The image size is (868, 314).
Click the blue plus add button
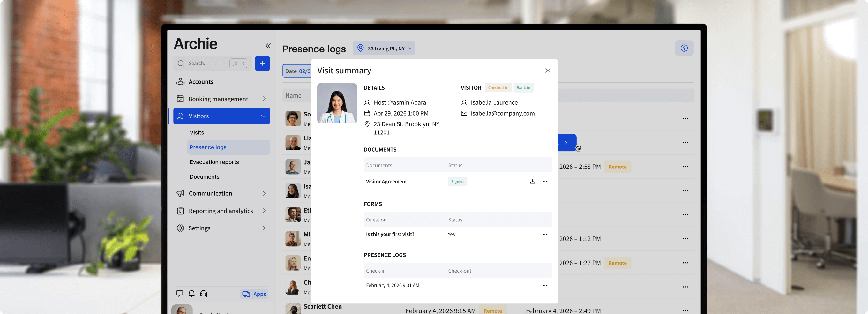(x=262, y=63)
